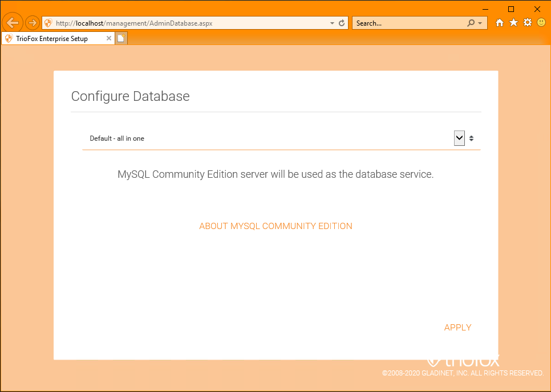
Task: Open the database type dropdown chevron
Action: tap(459, 138)
